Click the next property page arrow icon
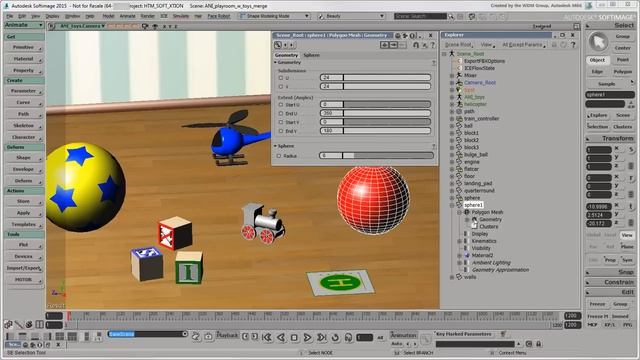640x360 pixels. (291, 45)
